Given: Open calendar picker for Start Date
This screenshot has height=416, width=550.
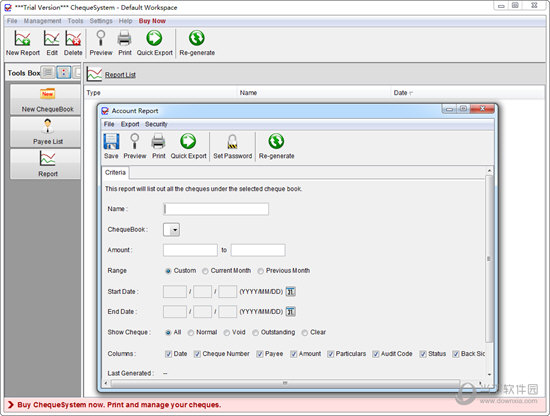Looking at the screenshot, I should [x=290, y=291].
